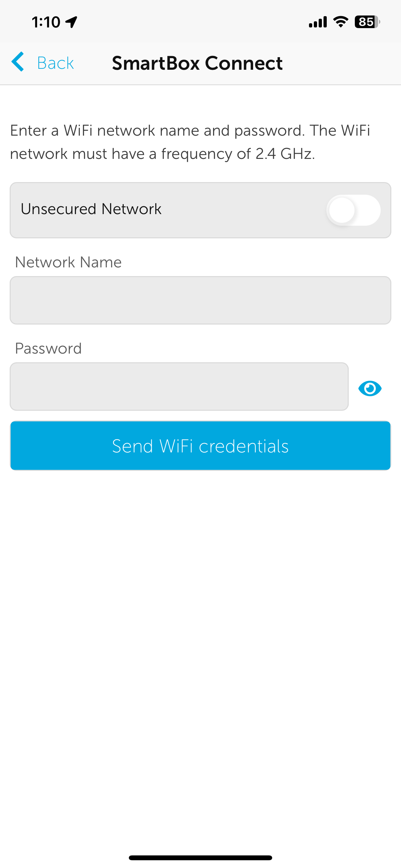The image size is (401, 868).
Task: Show password with the eye icon
Action: click(x=370, y=388)
